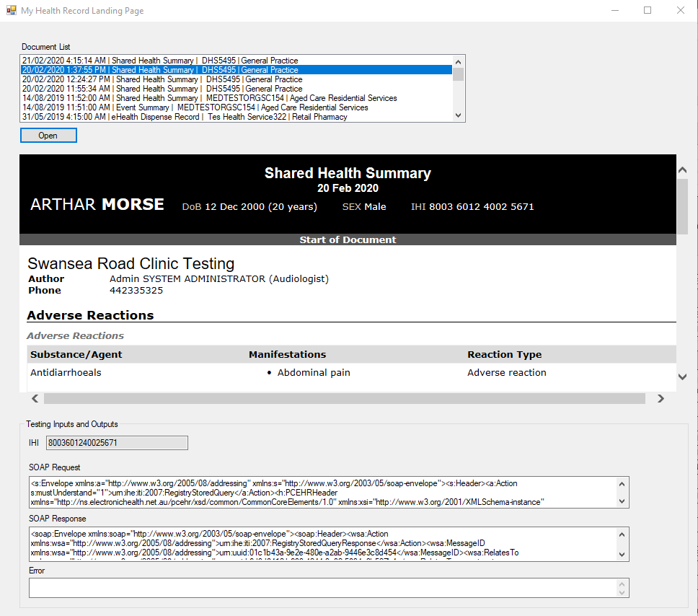Click inside the empty Error field
Screen dimensions: 698x616
click(317, 588)
